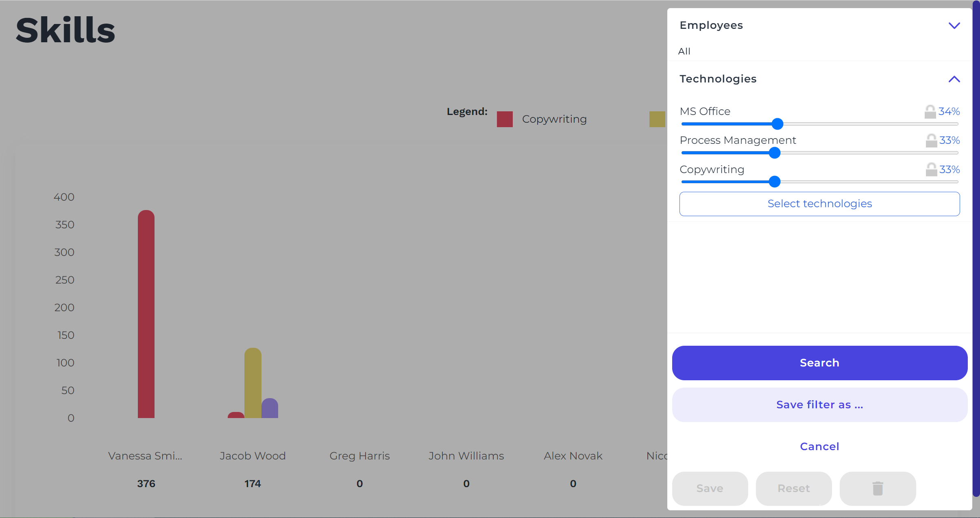Expand the Employees section chevron

(x=954, y=26)
